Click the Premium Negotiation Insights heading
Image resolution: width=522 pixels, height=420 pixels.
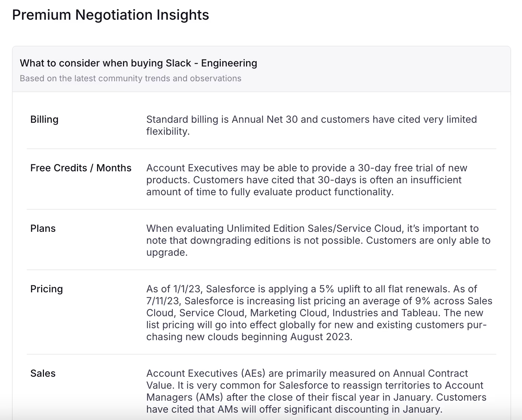tap(110, 15)
